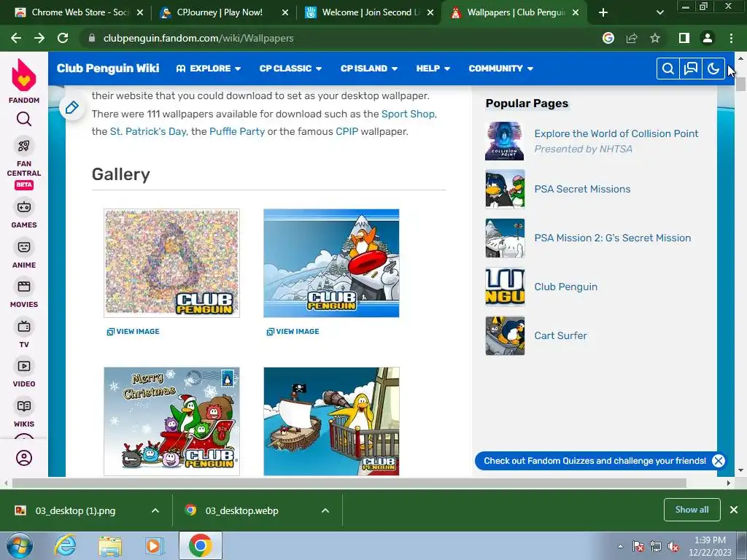Go forward with browser forward arrow
This screenshot has width=747, height=560.
click(39, 38)
